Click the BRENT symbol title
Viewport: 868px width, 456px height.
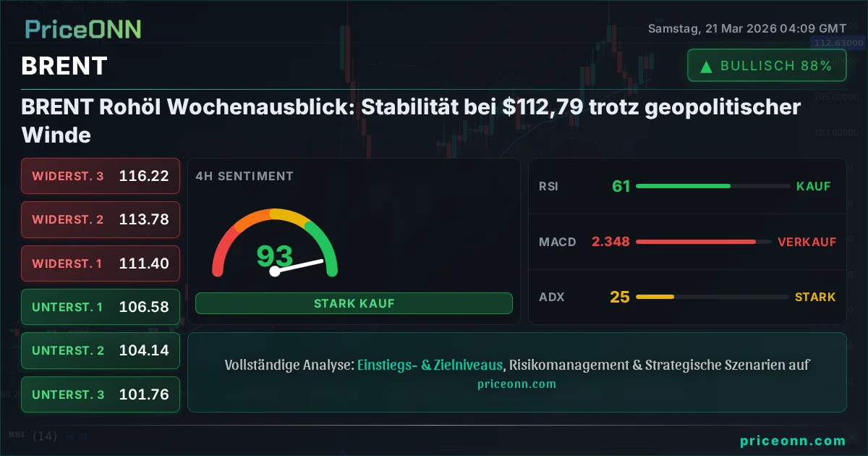tap(64, 66)
